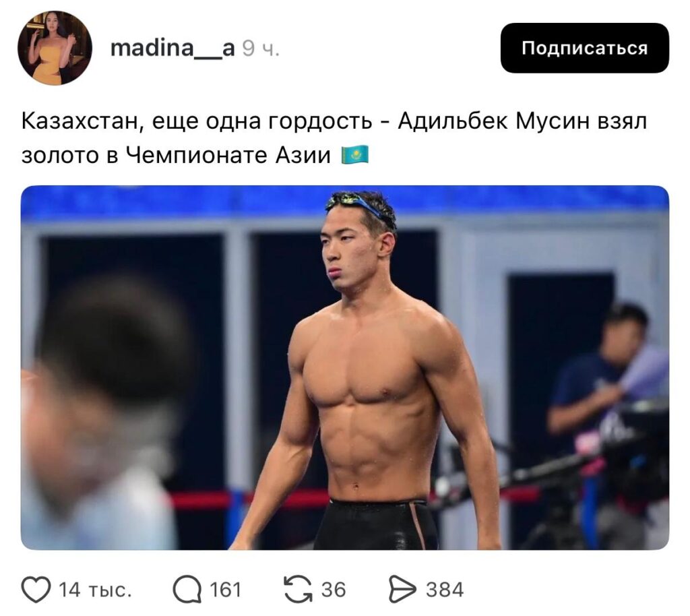Open madina__a's profile picture
The width and height of the screenshot is (690, 616).
(55, 48)
